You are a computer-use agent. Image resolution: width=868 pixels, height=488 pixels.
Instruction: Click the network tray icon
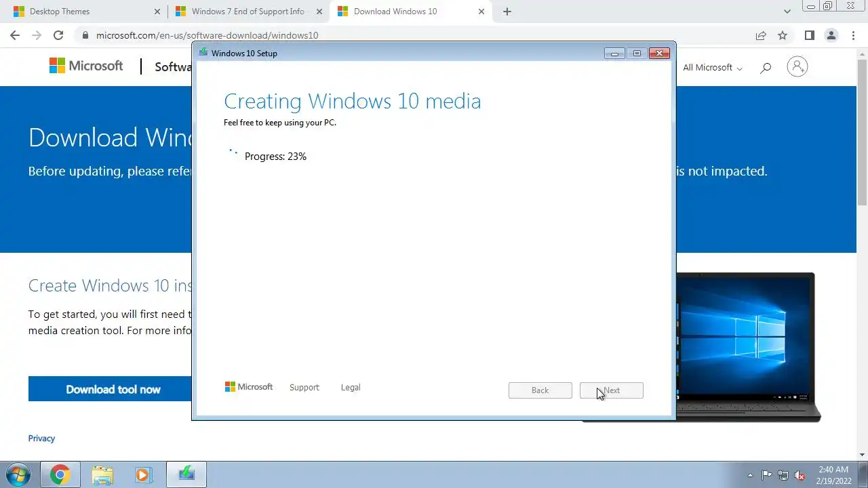coord(783,475)
